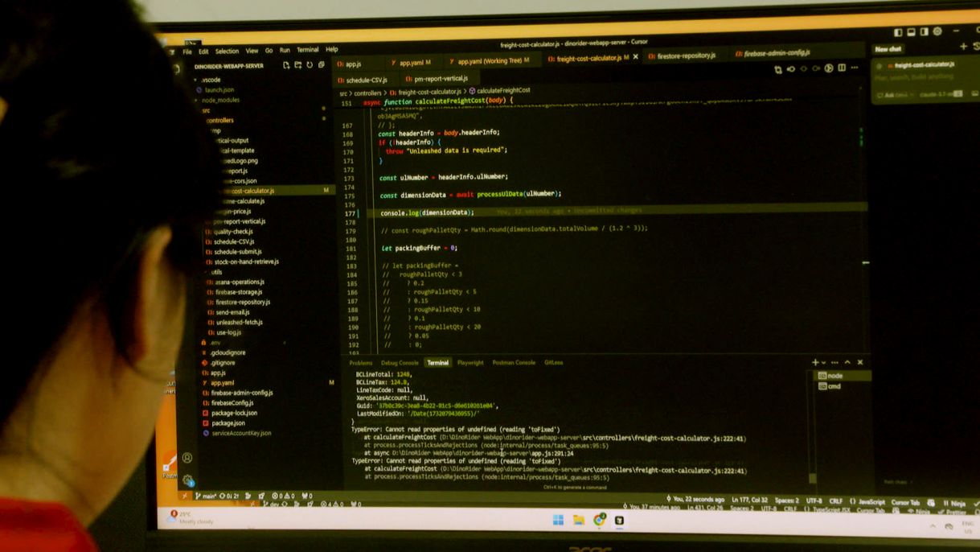Open Accounts icon in activity bar
980x552 pixels.
click(187, 458)
